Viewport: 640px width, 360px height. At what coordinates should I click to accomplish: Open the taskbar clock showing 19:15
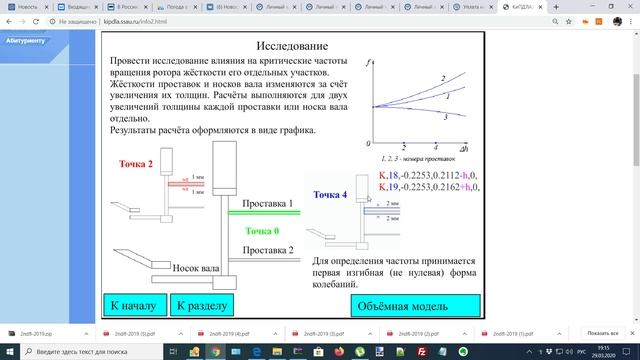(604, 351)
